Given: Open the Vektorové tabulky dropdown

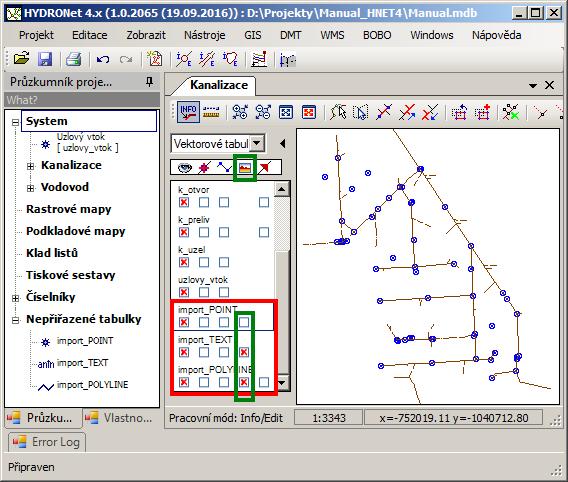Looking at the screenshot, I should coord(257,144).
